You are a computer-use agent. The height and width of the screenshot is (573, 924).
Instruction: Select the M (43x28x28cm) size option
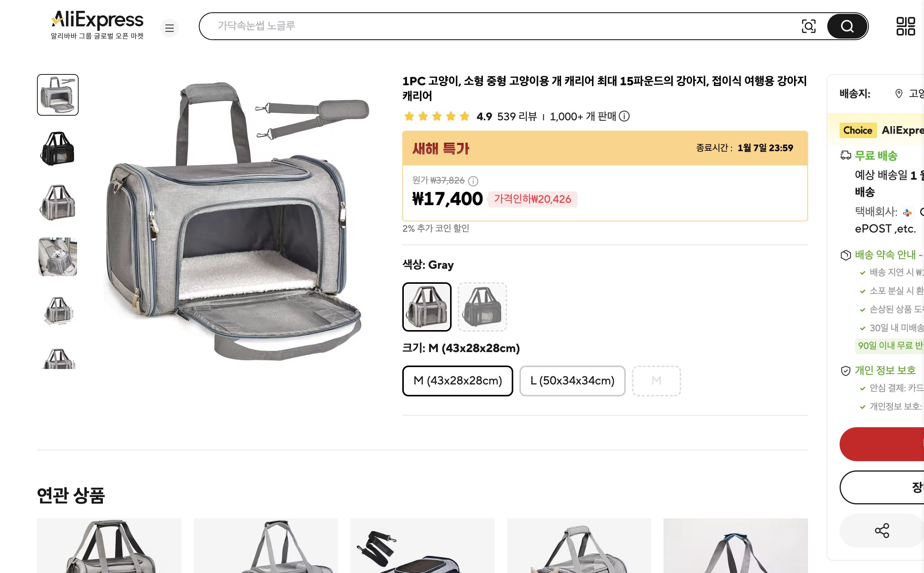click(x=457, y=381)
